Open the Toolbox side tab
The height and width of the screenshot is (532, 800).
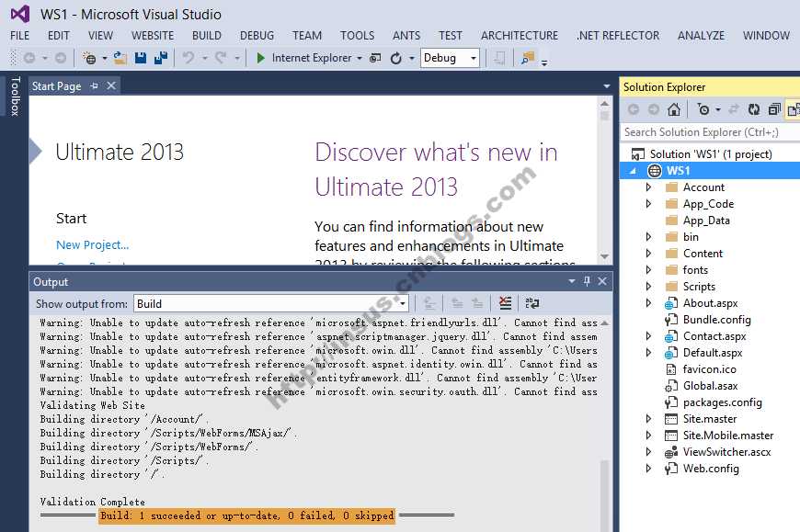point(16,96)
